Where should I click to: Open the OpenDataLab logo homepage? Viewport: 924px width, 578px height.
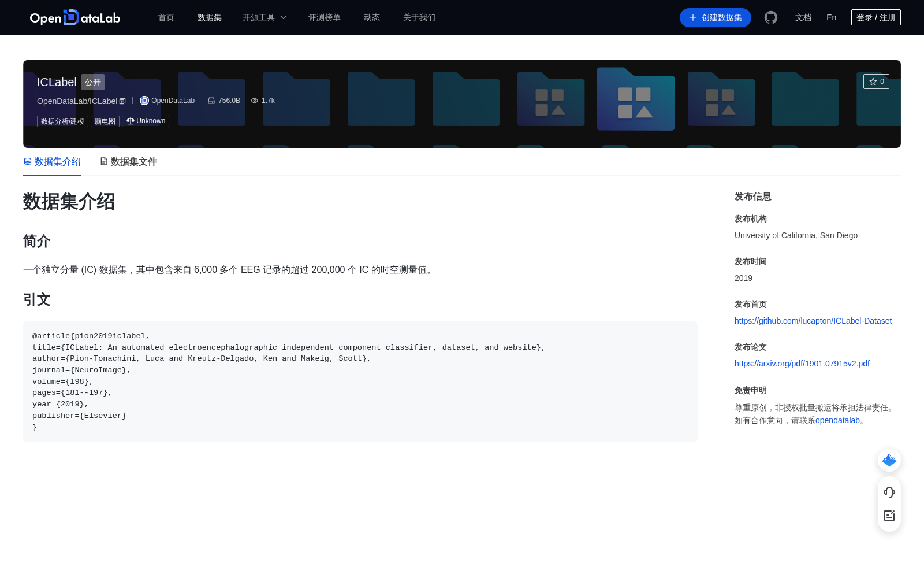tap(75, 17)
